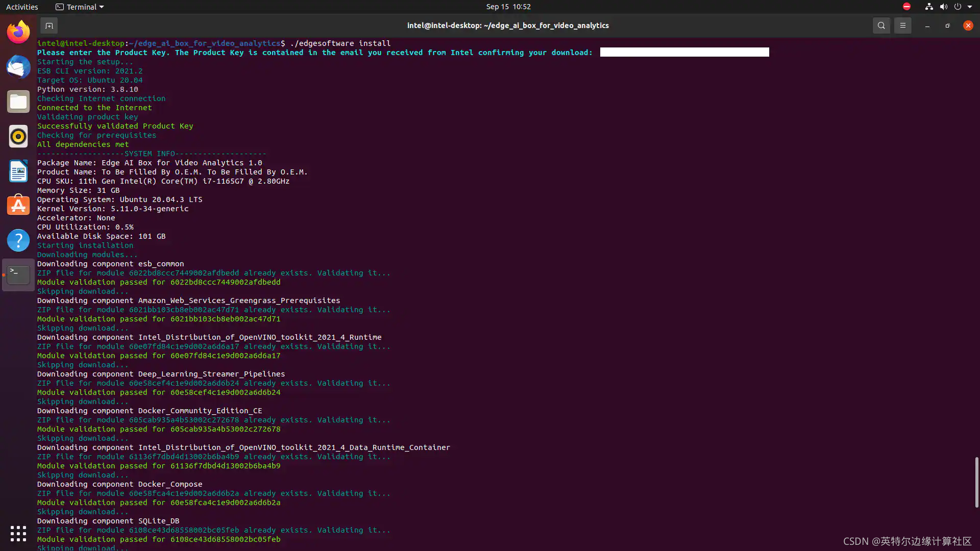
Task: Click 'CPU Utilization: 0.5%' line
Action: click(x=85, y=227)
